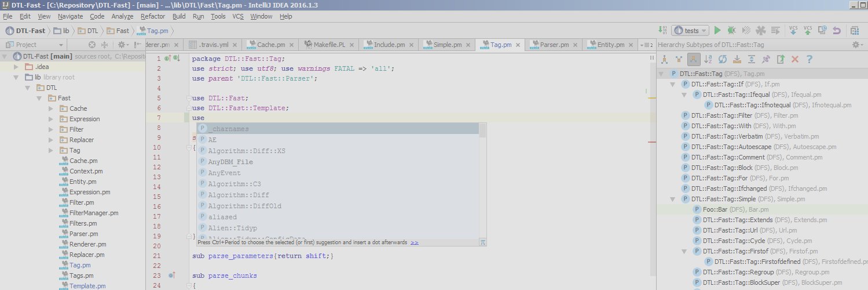This screenshot has width=868, height=290.
Task: Show VCS history icon
Action: pos(822,30)
